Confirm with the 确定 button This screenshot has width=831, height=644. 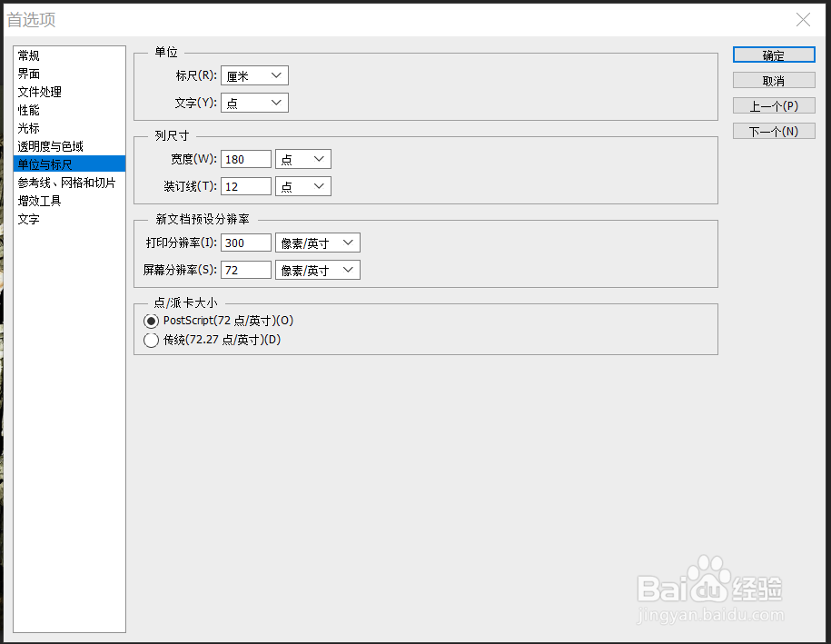(774, 54)
